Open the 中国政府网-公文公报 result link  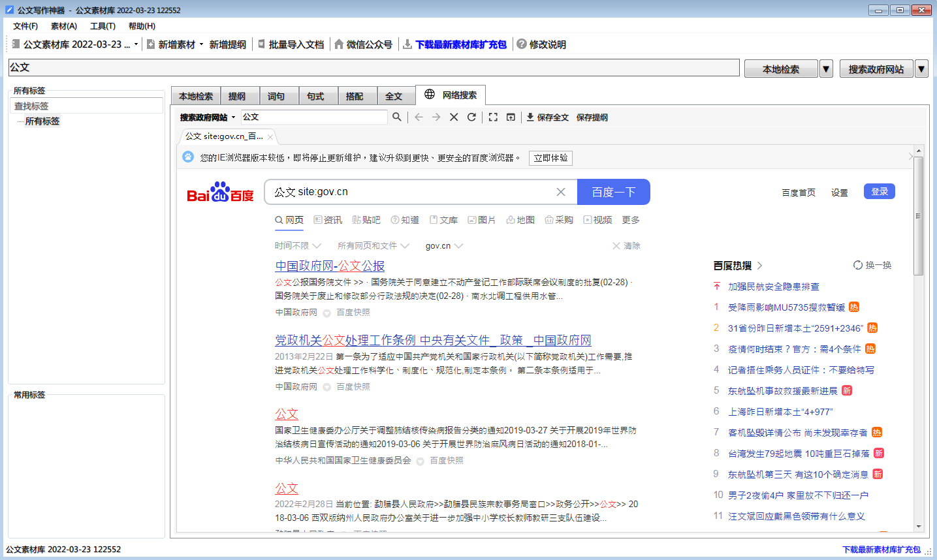tap(330, 266)
